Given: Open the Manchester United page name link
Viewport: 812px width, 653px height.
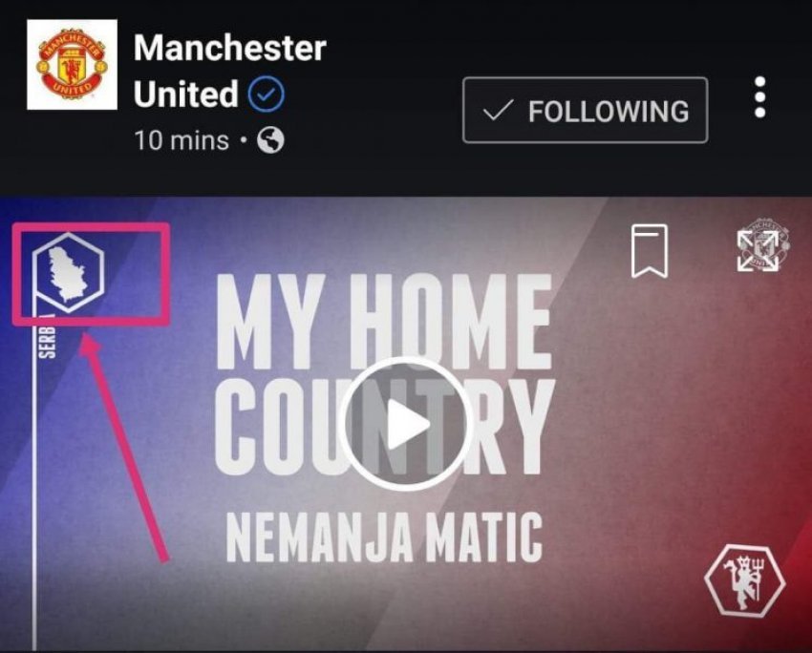Looking at the screenshot, I should (x=230, y=71).
